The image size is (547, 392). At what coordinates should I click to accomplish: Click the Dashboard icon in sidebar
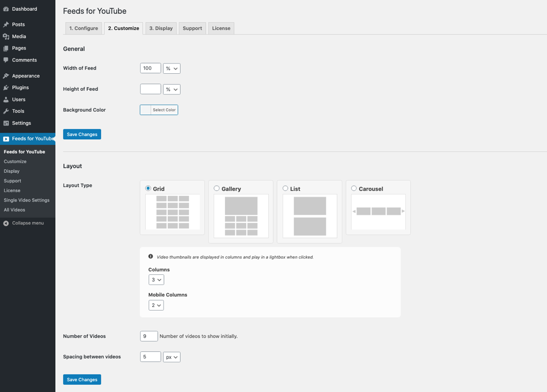[x=6, y=9]
